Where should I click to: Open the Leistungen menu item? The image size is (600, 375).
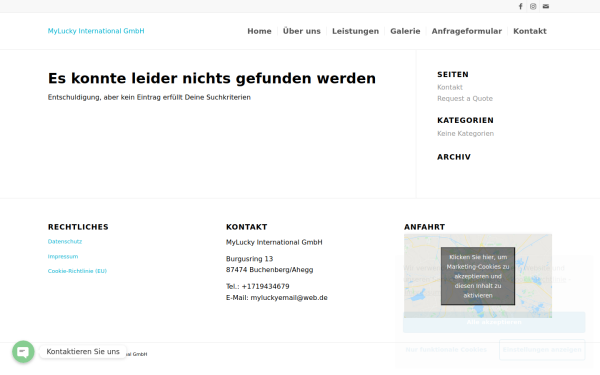pyautogui.click(x=355, y=31)
